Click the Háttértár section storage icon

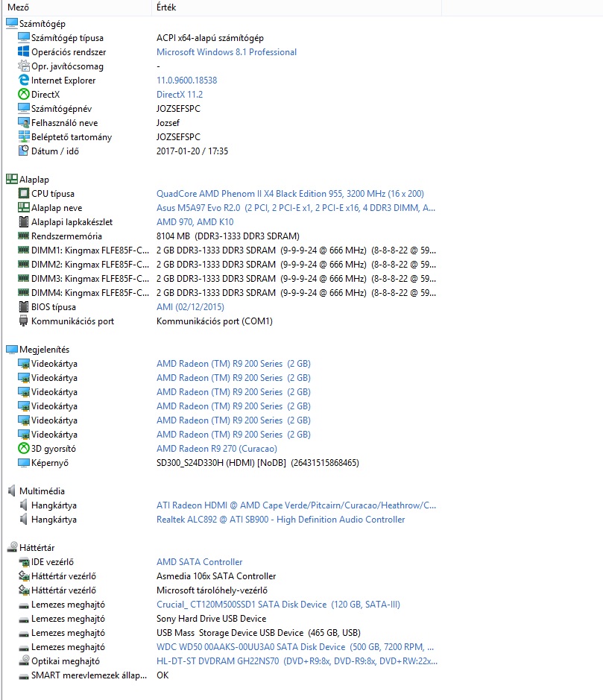click(x=12, y=547)
